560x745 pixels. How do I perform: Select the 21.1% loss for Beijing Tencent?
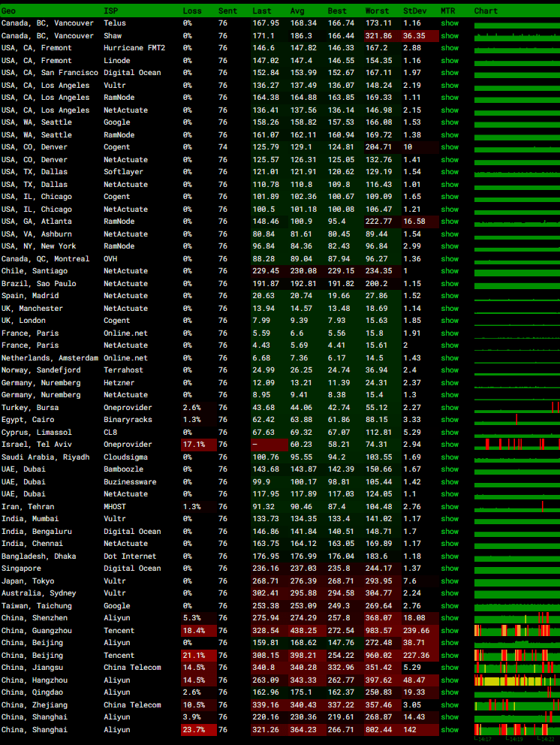(x=199, y=655)
